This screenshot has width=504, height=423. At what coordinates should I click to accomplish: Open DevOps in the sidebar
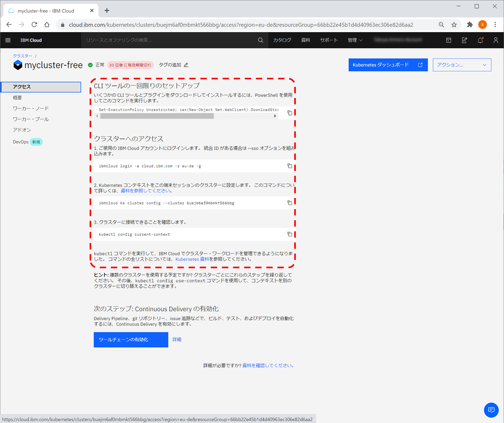(x=21, y=142)
